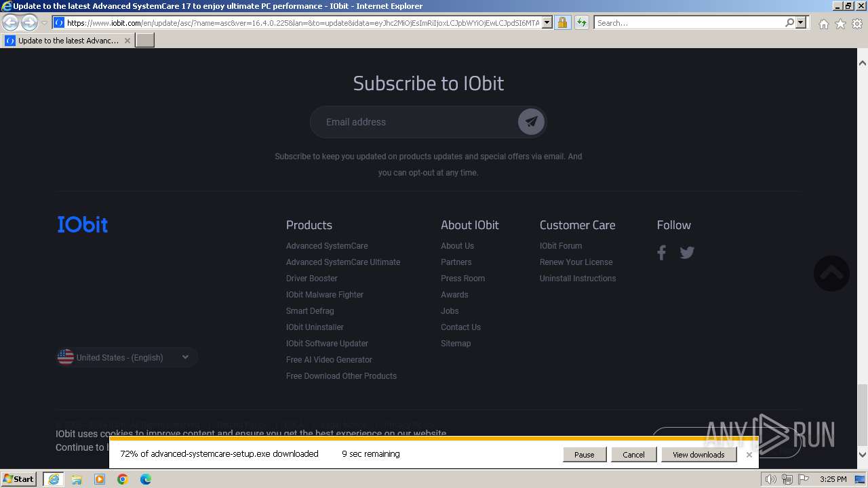Click the View downloads button

(x=698, y=455)
